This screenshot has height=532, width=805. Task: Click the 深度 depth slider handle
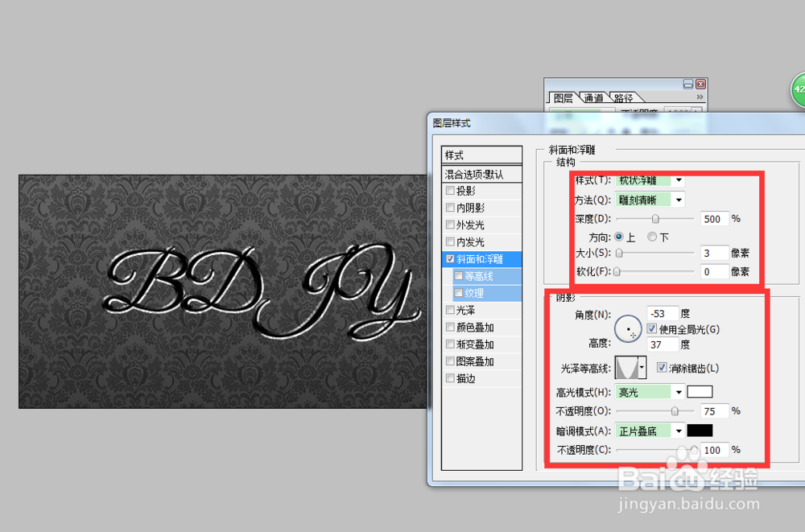(x=655, y=219)
